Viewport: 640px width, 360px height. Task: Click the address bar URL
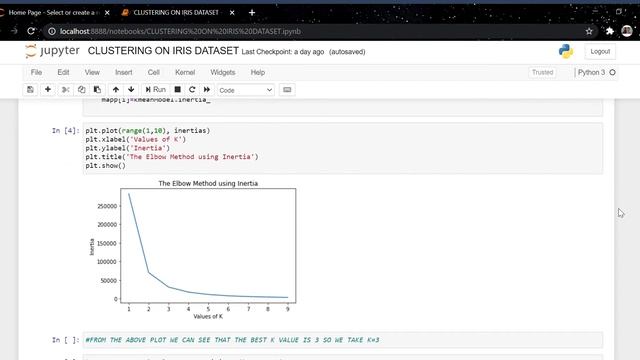(180, 31)
